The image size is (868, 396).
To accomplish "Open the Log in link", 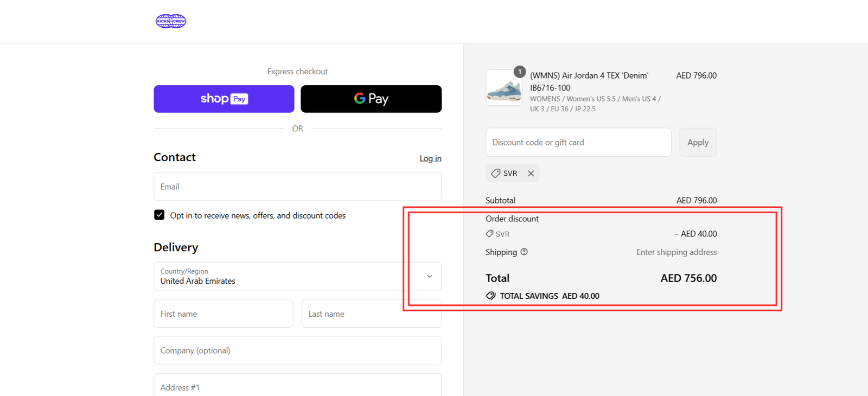I will click(x=430, y=158).
